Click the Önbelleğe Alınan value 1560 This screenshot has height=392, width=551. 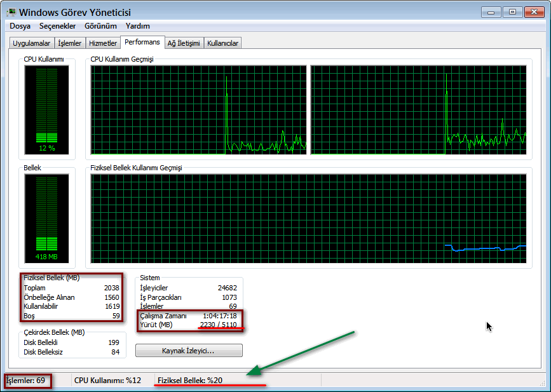(112, 297)
